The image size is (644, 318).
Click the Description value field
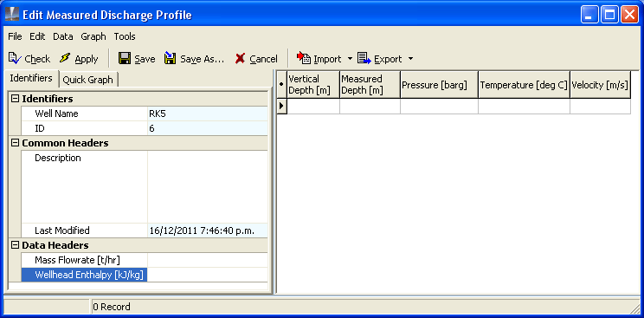click(x=208, y=187)
